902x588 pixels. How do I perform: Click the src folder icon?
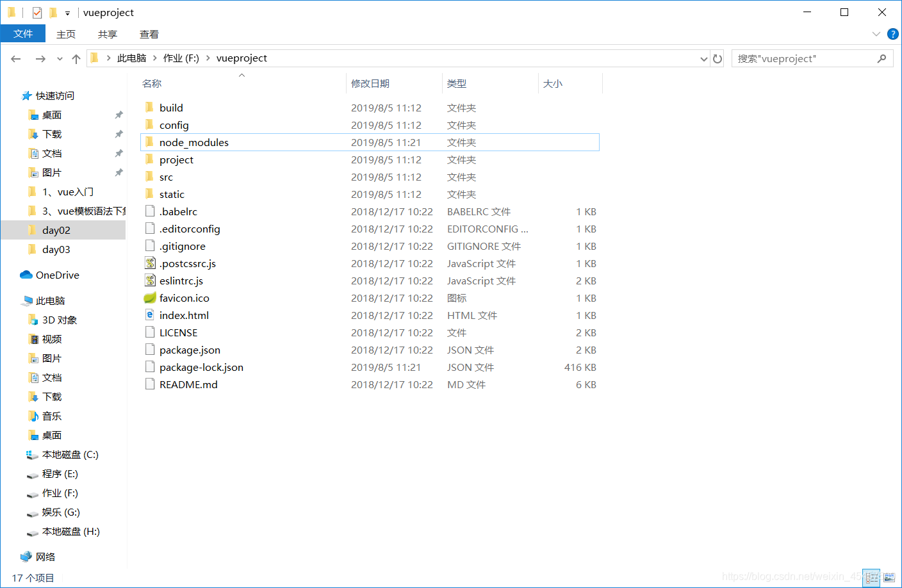[x=149, y=176]
